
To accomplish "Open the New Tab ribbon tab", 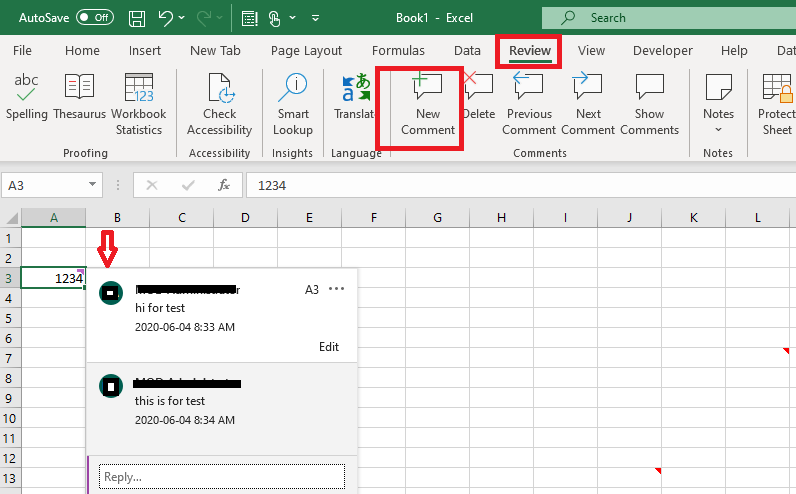I will coord(215,51).
